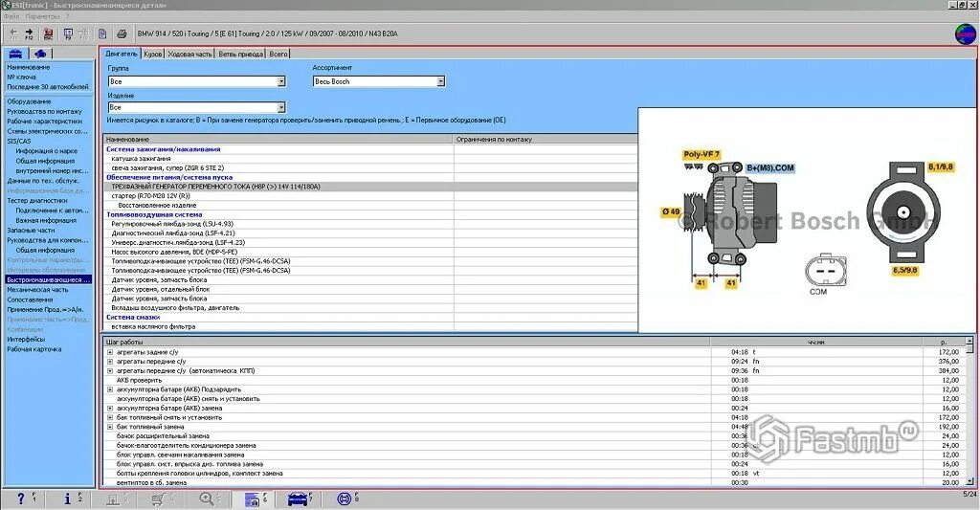980x510 pixels.
Task: Expand 'аккумулторна батаре (АКБ) Подзарядить' row
Action: pyautogui.click(x=110, y=389)
